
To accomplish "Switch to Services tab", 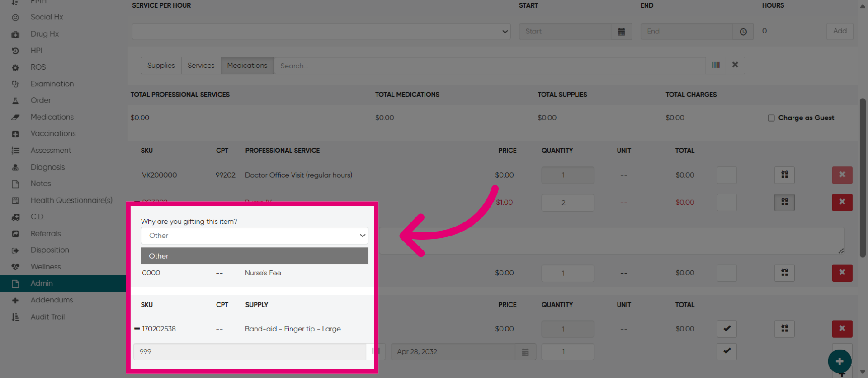I will [x=201, y=66].
